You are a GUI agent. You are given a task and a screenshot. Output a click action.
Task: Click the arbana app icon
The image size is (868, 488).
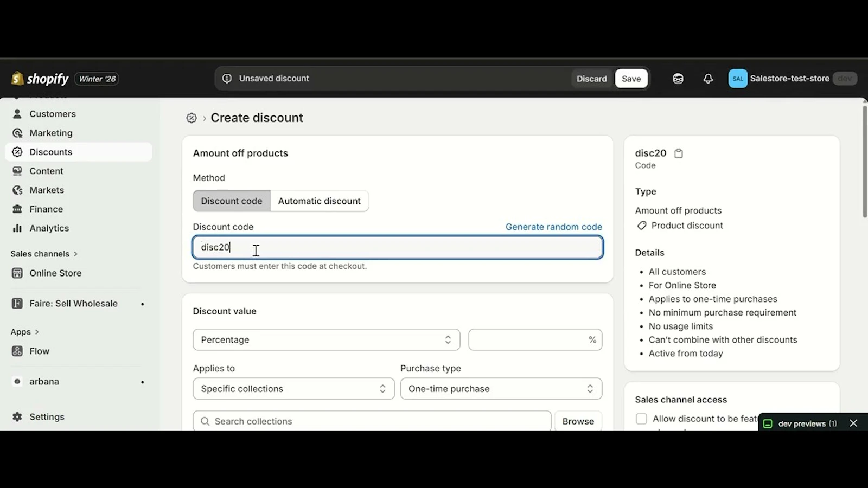tap(17, 382)
